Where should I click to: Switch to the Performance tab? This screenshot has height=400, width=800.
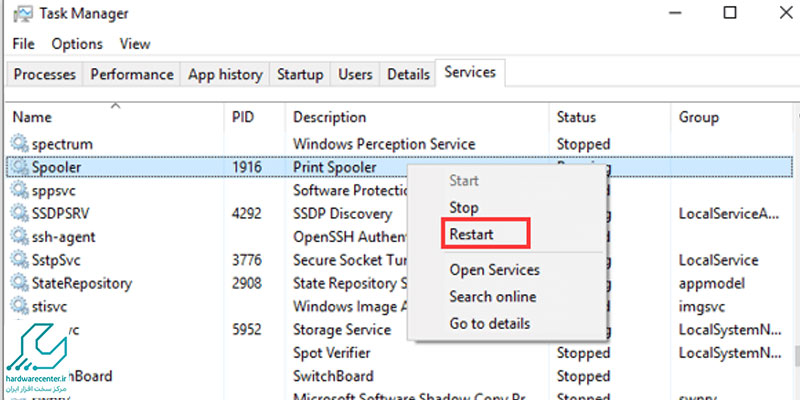pos(132,74)
